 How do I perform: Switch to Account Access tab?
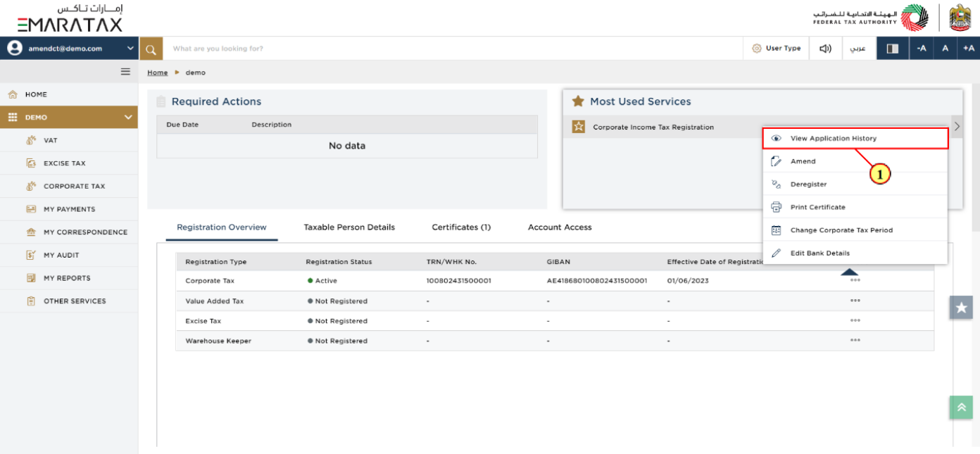(x=560, y=227)
